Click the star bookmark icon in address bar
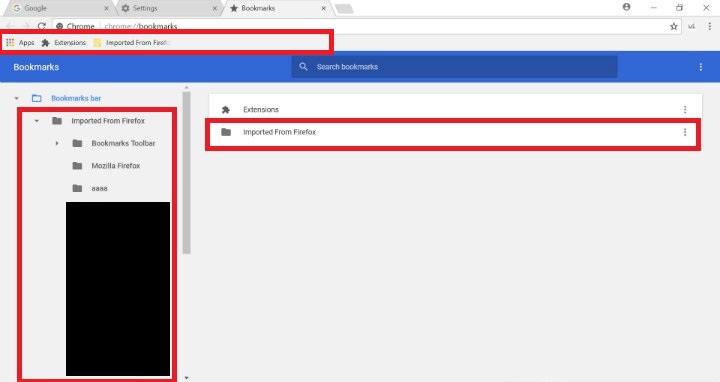This screenshot has width=720, height=382. coord(674,27)
